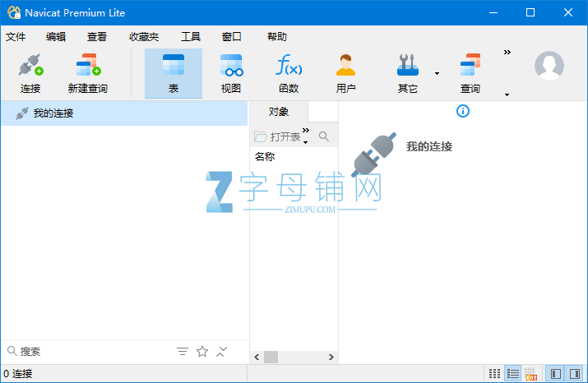Click the user avatar profile icon
Viewport: 588px width, 383px height.
tap(549, 65)
